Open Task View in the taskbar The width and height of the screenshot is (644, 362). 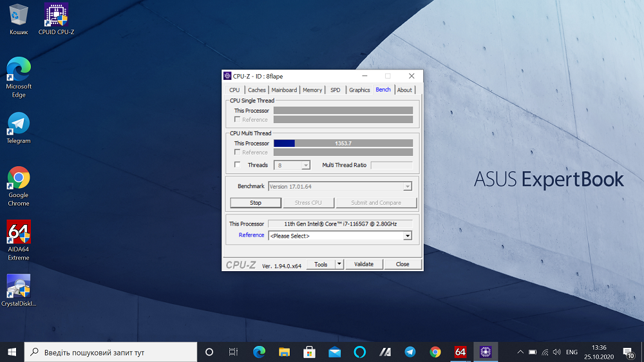pos(233,352)
